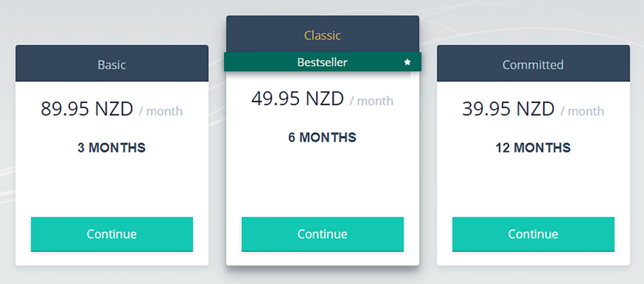
Task: Click the star icon on Bestseller ribbon
Action: (407, 62)
